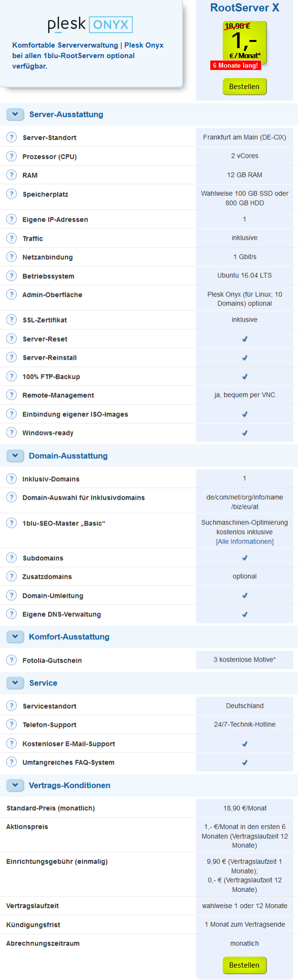Image resolution: width=298 pixels, height=980 pixels.
Task: Click help icon next to Server-Standort
Action: [x=11, y=137]
